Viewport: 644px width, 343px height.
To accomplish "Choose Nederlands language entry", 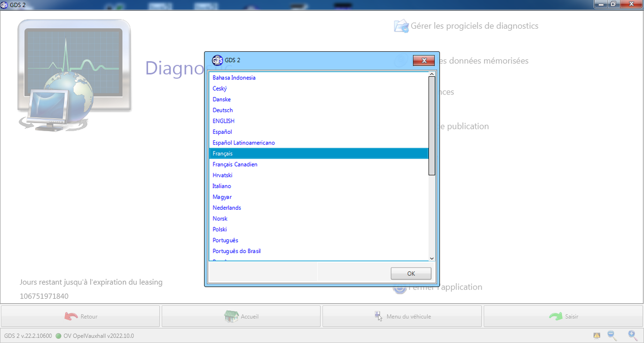I will (318, 208).
